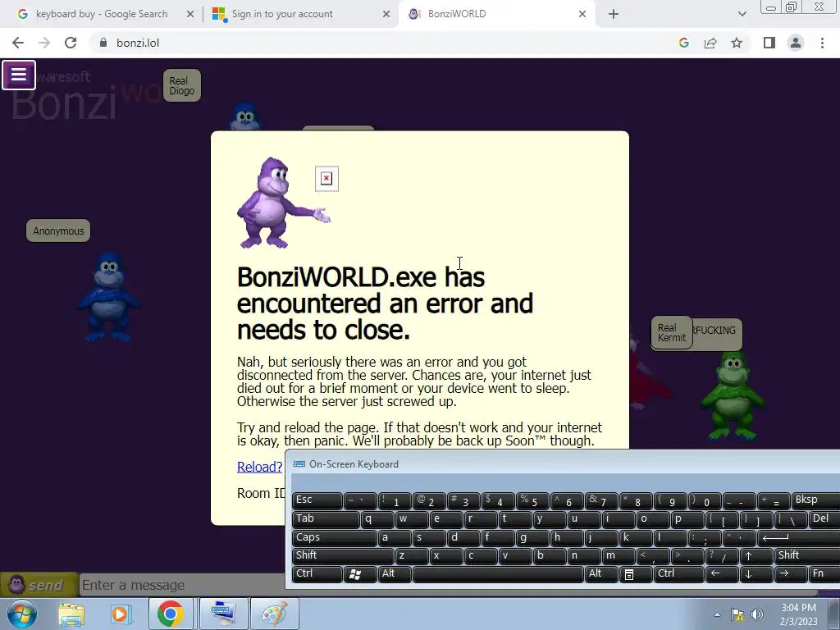Screen dimensions: 840x630
Task: Expand the tab search dropdown
Action: (x=742, y=14)
